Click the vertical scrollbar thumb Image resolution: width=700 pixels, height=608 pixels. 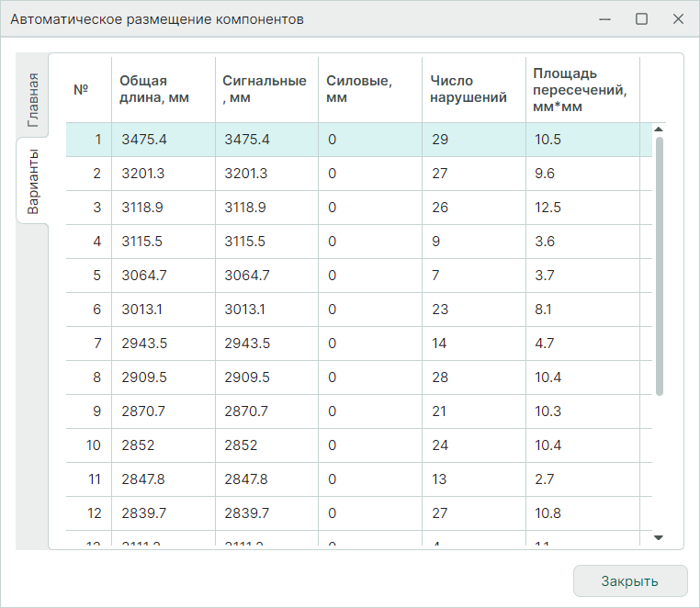tap(660, 266)
